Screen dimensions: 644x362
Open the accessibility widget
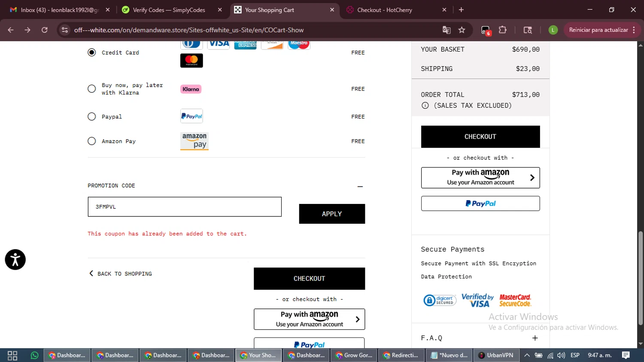[x=15, y=260]
